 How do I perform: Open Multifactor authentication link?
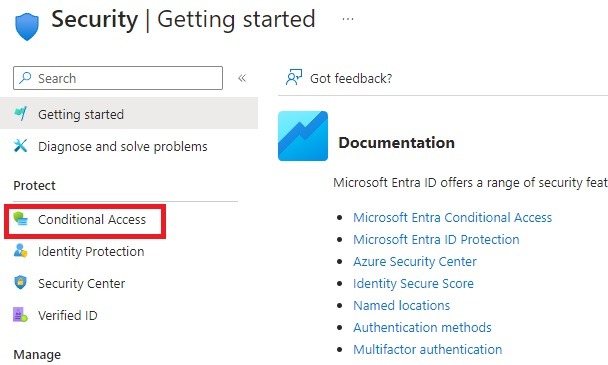point(428,349)
